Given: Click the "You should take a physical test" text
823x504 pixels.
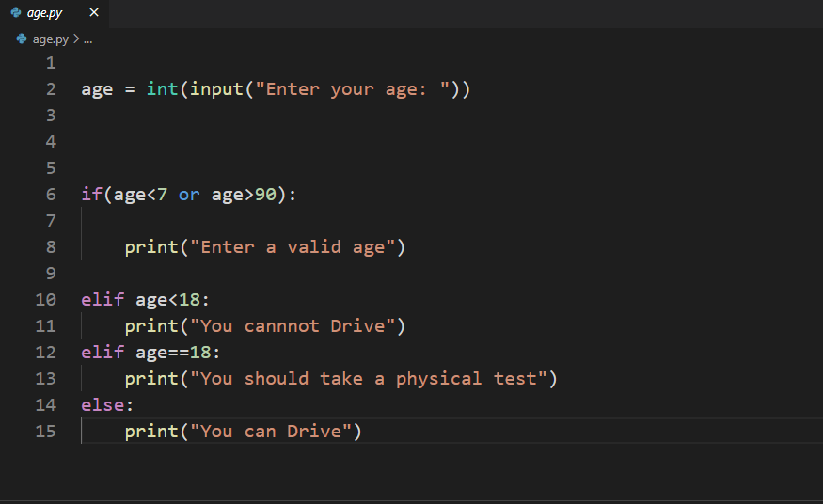Looking at the screenshot, I should pos(369,379).
